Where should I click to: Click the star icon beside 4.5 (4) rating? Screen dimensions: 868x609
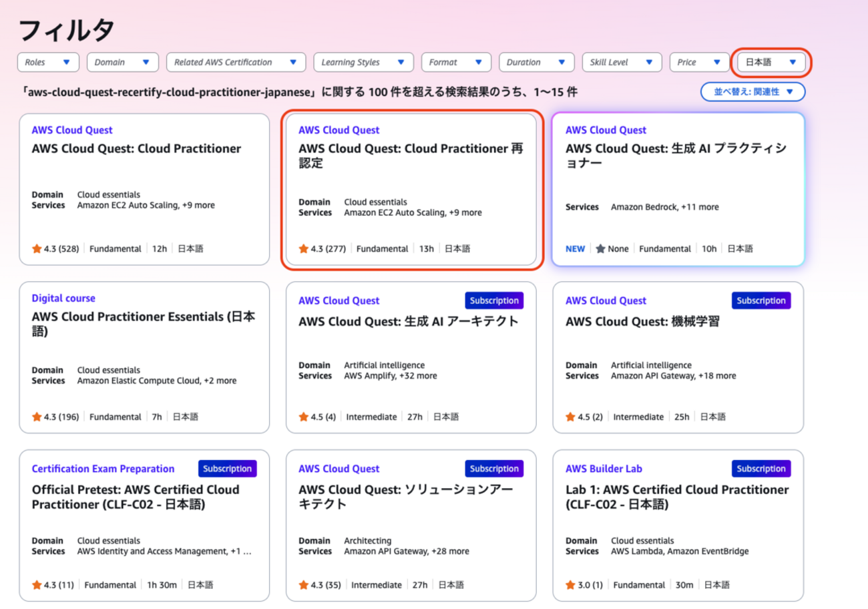(303, 417)
